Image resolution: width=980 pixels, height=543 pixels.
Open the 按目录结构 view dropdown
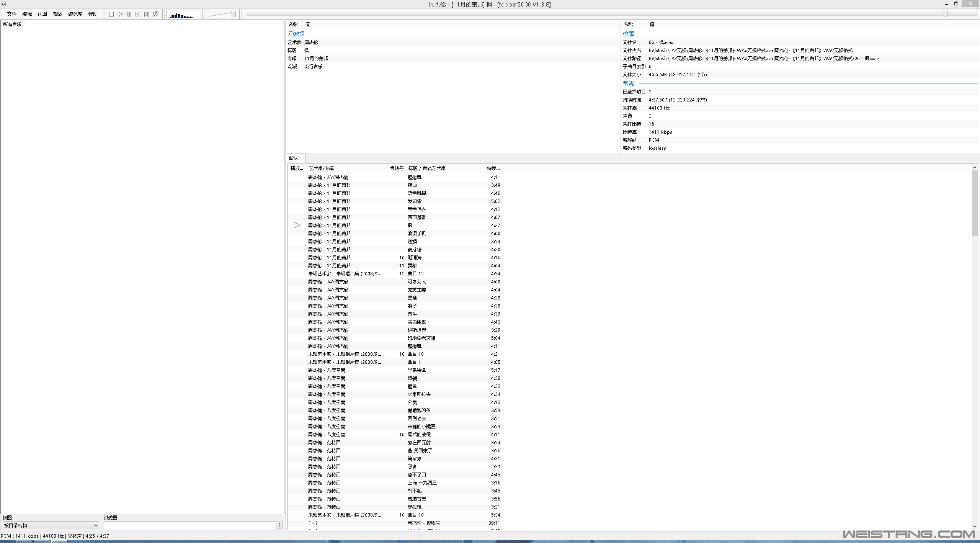pyautogui.click(x=51, y=525)
